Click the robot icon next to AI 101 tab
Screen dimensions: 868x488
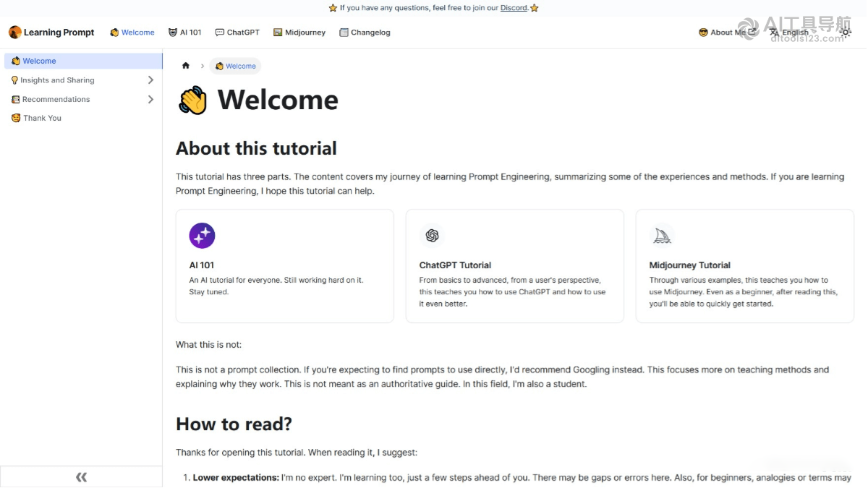click(173, 33)
